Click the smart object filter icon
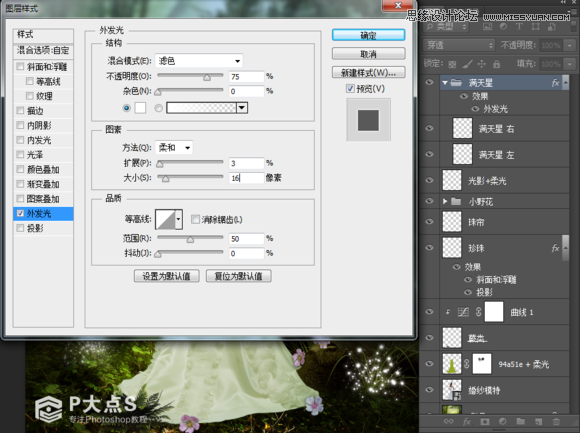 [x=552, y=27]
